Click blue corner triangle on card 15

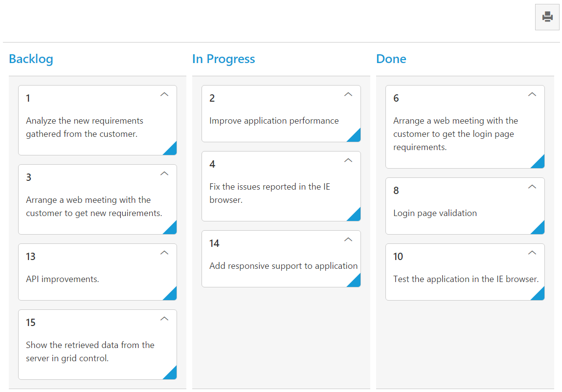point(172,374)
